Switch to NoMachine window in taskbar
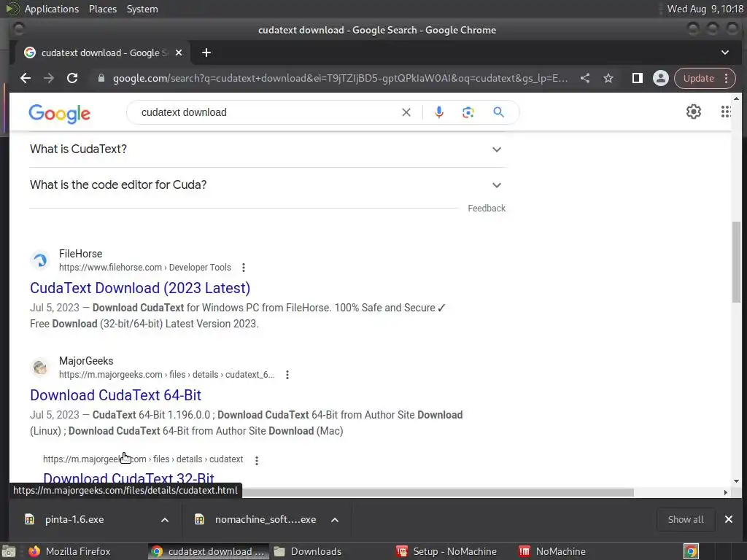This screenshot has width=747, height=560. [x=553, y=551]
